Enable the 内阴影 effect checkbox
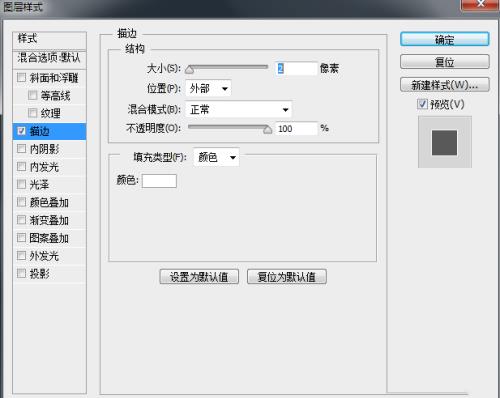 (x=21, y=148)
